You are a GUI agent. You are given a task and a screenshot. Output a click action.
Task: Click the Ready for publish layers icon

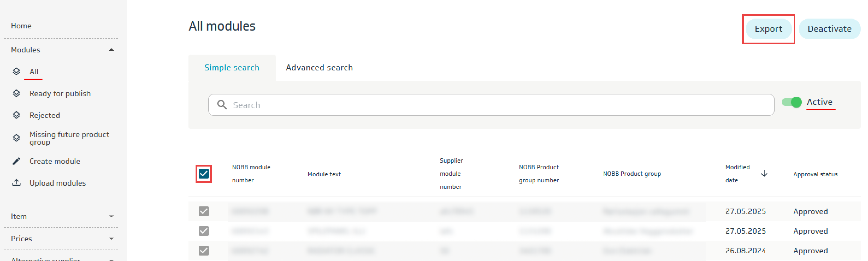pyautogui.click(x=16, y=93)
